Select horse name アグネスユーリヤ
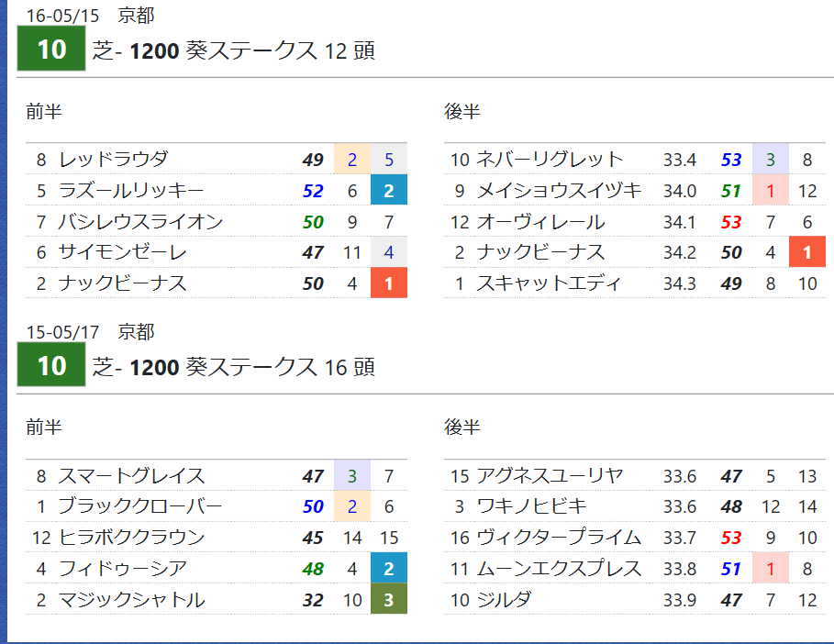The height and width of the screenshot is (644, 834). click(550, 475)
